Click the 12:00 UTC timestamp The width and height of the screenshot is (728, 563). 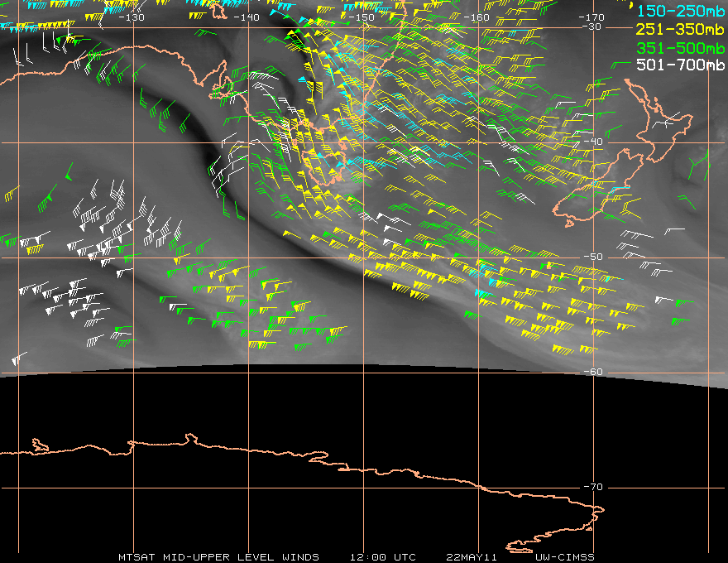coord(382,556)
